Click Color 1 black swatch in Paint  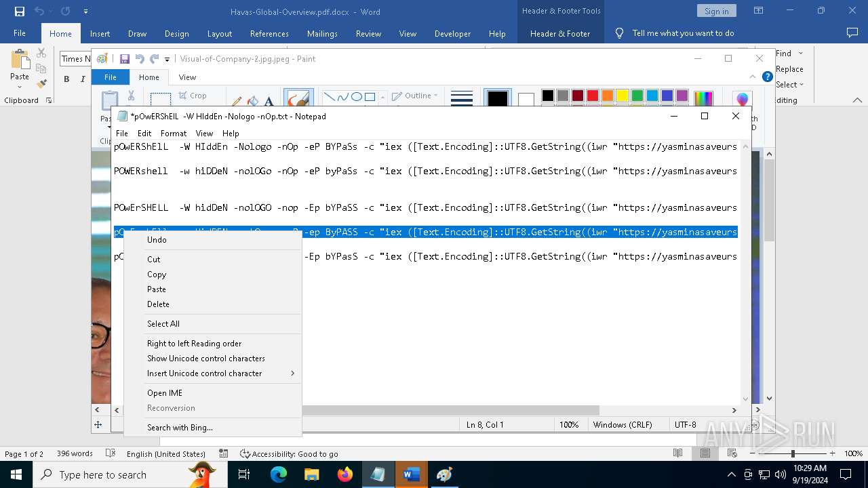click(497, 99)
